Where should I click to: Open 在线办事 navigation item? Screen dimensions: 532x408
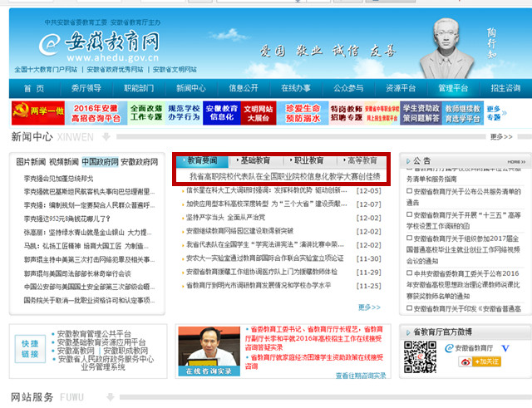[296, 88]
